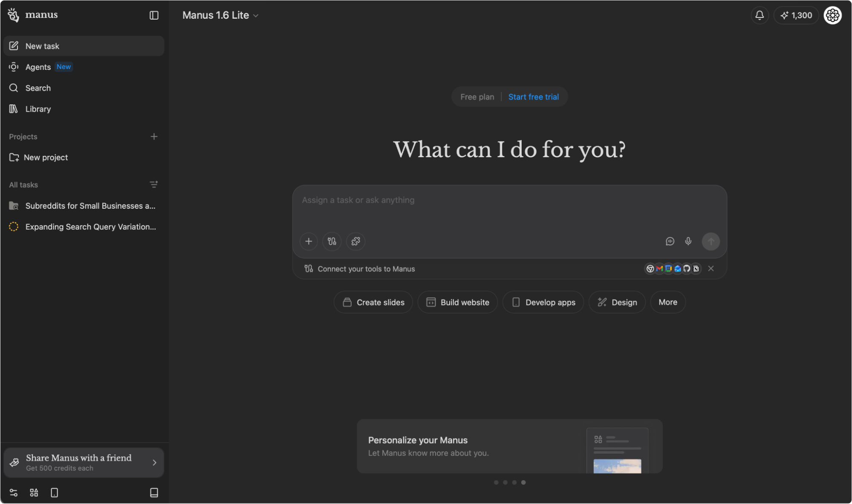Select the Library menu item
This screenshot has height=504, width=852.
tap(38, 109)
